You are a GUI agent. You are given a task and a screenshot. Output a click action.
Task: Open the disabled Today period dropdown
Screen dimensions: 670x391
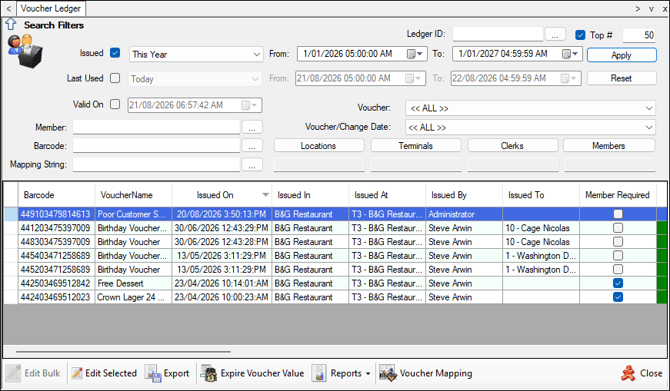(x=255, y=79)
